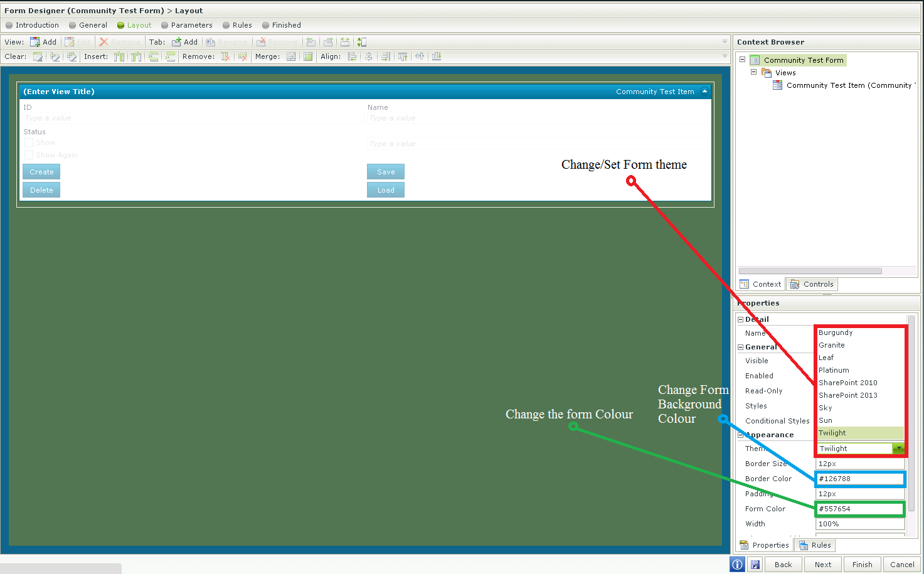Open the Theme dropdown arrow
Image resolution: width=924 pixels, height=574 pixels.
898,449
